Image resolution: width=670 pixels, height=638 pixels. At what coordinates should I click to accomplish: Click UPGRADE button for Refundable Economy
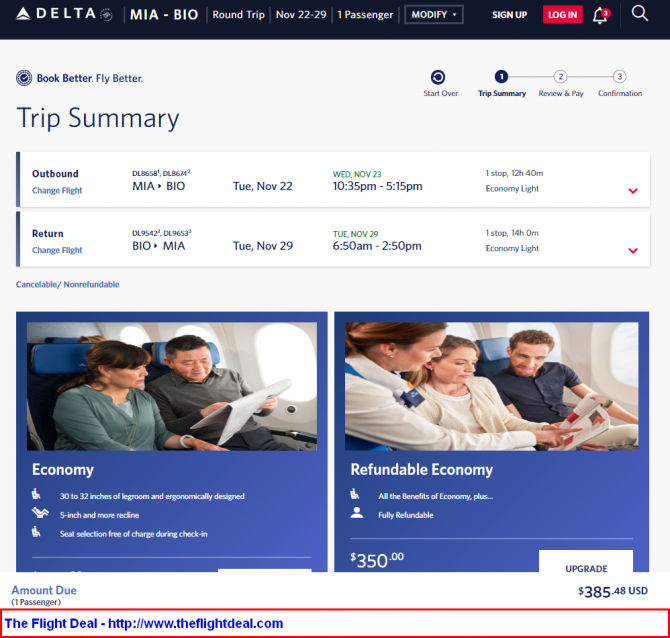pos(586,561)
